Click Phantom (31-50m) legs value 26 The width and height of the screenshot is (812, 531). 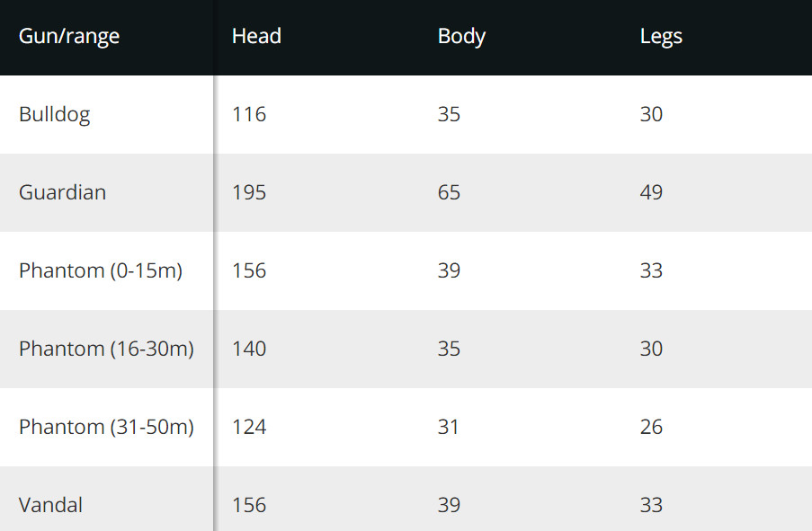(x=651, y=427)
